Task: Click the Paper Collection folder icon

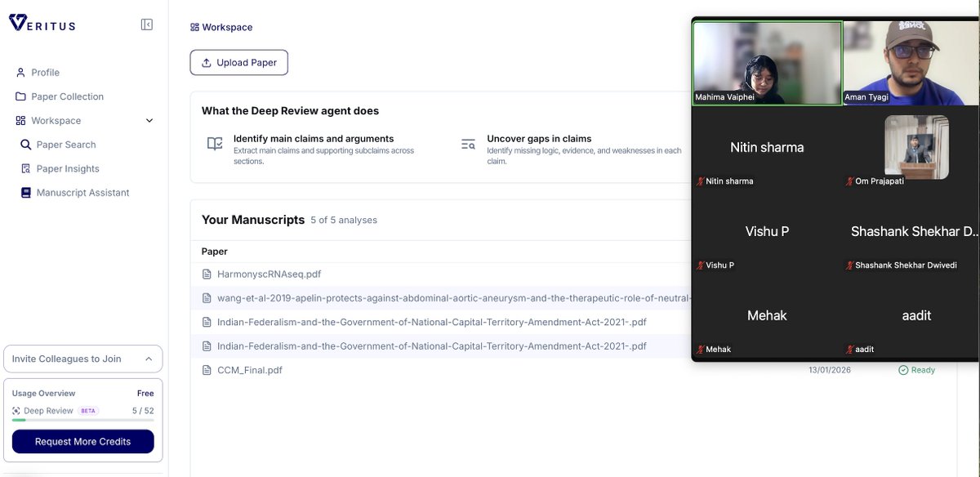Action: click(x=20, y=96)
